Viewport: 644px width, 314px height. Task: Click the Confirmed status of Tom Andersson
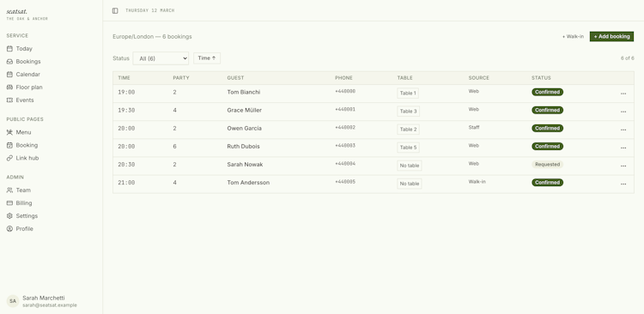pyautogui.click(x=548, y=182)
